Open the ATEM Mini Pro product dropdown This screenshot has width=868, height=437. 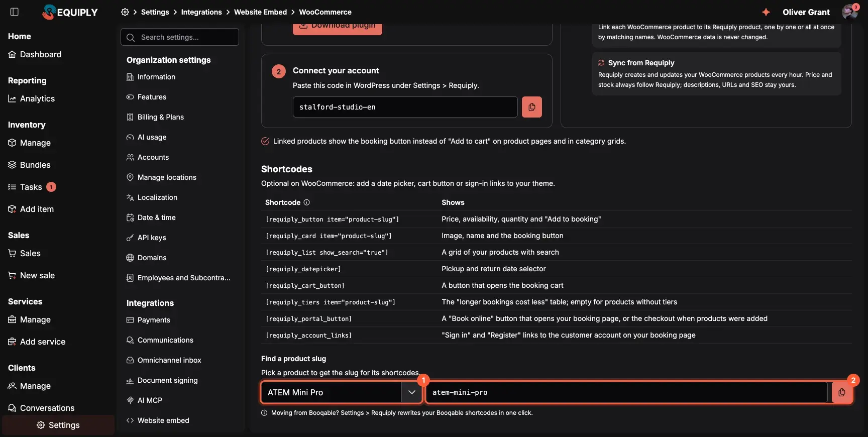341,392
